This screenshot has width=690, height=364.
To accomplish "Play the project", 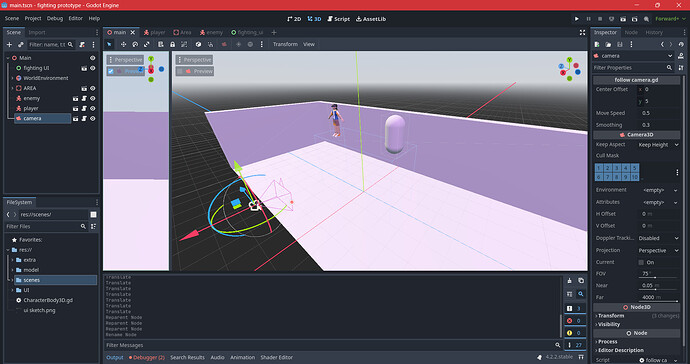I will coord(576,19).
